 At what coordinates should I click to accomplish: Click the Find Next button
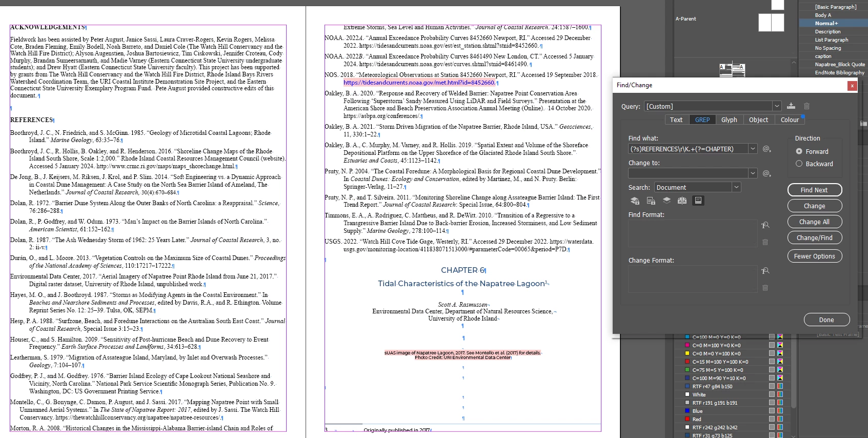(x=815, y=190)
